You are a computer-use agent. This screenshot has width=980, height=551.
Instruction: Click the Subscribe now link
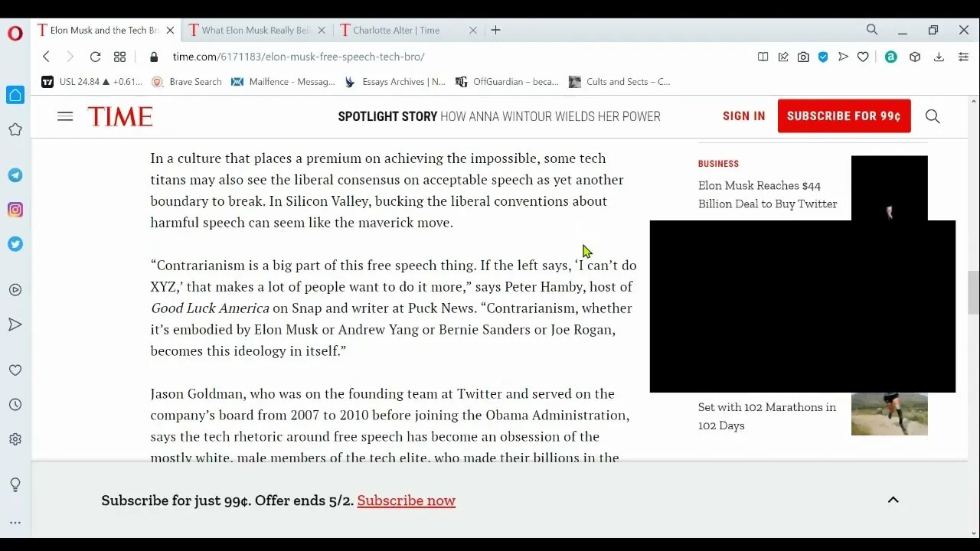(x=406, y=500)
